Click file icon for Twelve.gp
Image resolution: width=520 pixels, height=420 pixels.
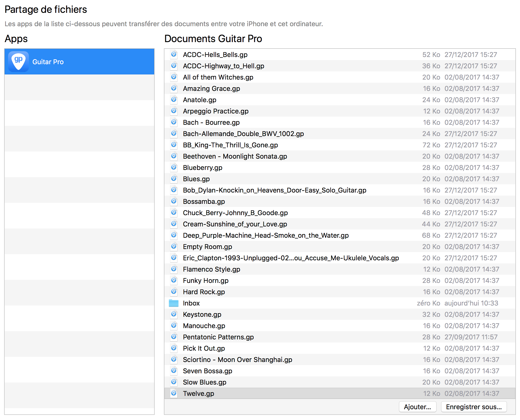[174, 394]
